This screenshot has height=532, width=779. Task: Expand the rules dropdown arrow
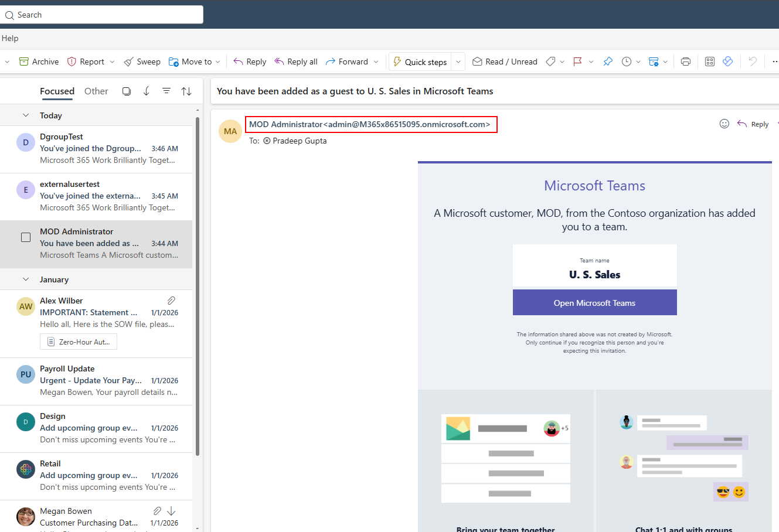coord(665,62)
